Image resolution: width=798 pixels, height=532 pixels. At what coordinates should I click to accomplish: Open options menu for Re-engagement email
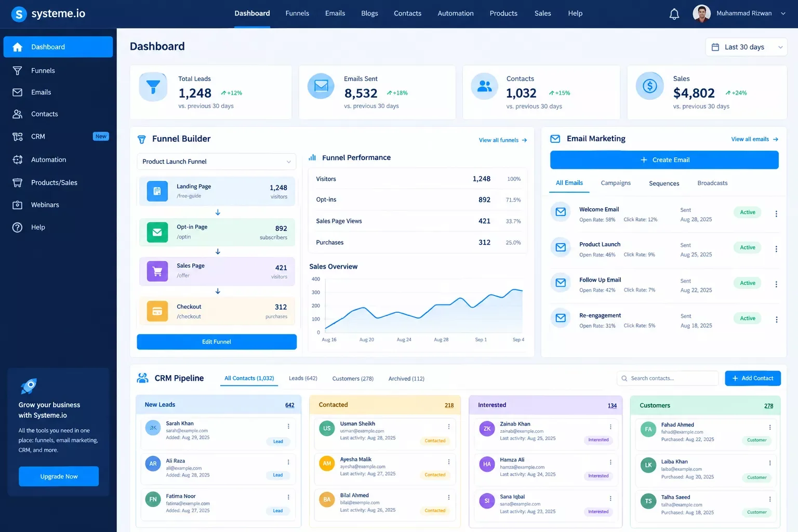pos(776,320)
